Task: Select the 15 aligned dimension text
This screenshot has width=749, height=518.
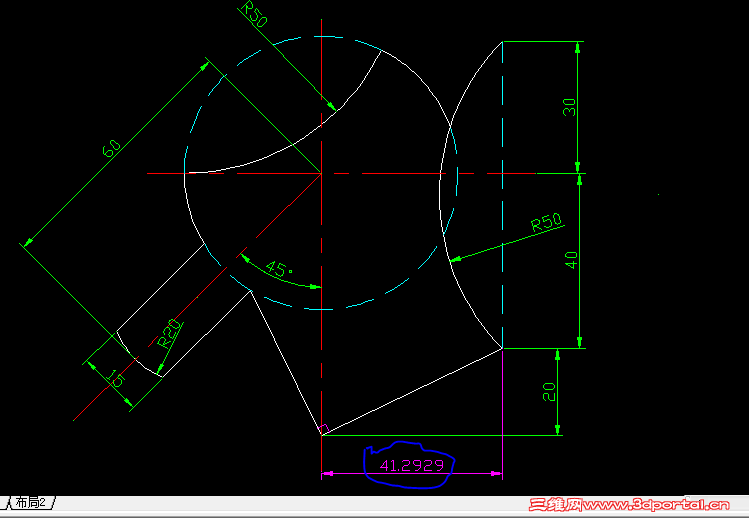Action: coord(115,378)
